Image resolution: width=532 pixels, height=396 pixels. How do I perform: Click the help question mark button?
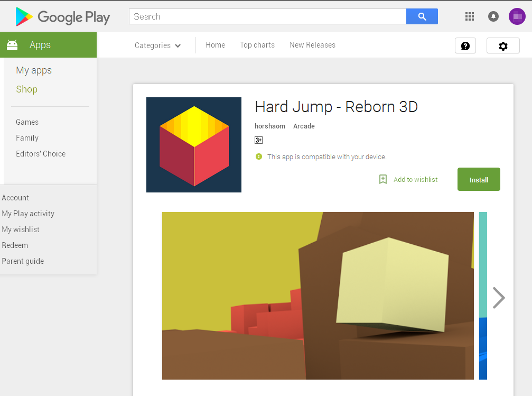465,46
